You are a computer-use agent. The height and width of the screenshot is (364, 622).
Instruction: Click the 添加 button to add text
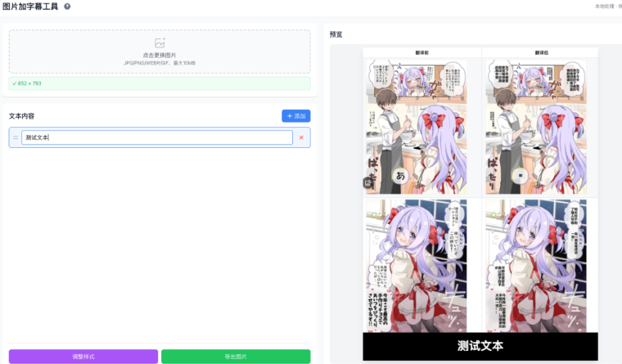coord(296,116)
